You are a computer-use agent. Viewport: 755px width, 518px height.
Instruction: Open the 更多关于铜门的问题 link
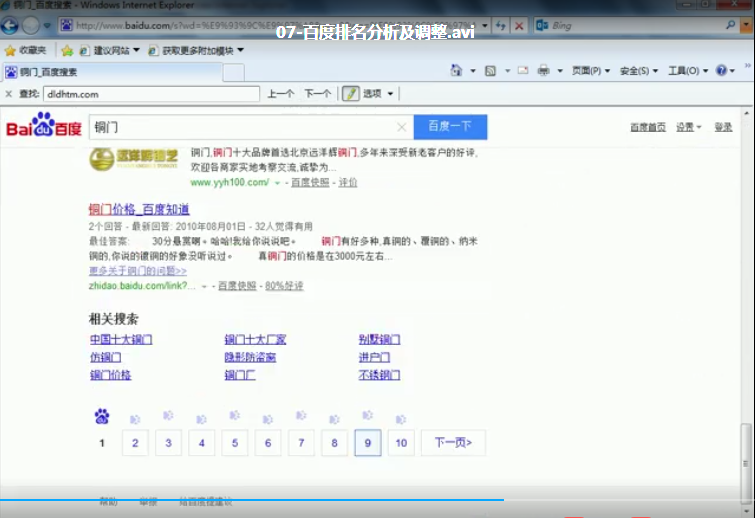pyautogui.click(x=138, y=271)
